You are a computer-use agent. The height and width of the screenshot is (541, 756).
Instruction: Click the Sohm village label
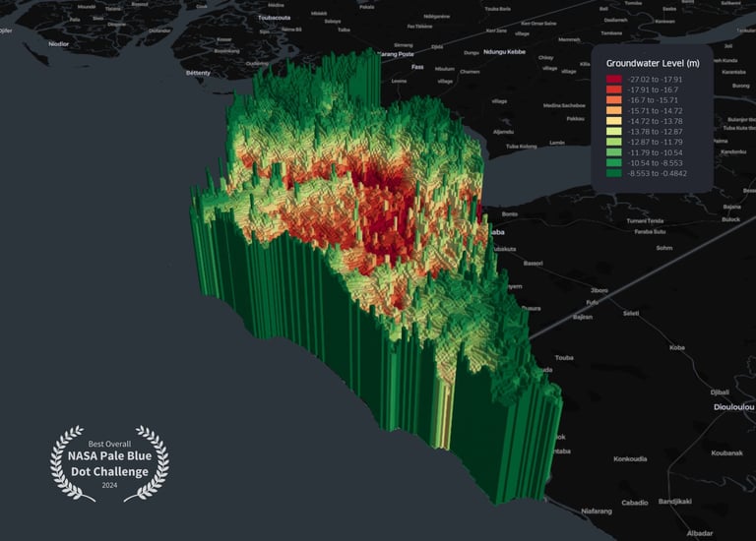664,248
